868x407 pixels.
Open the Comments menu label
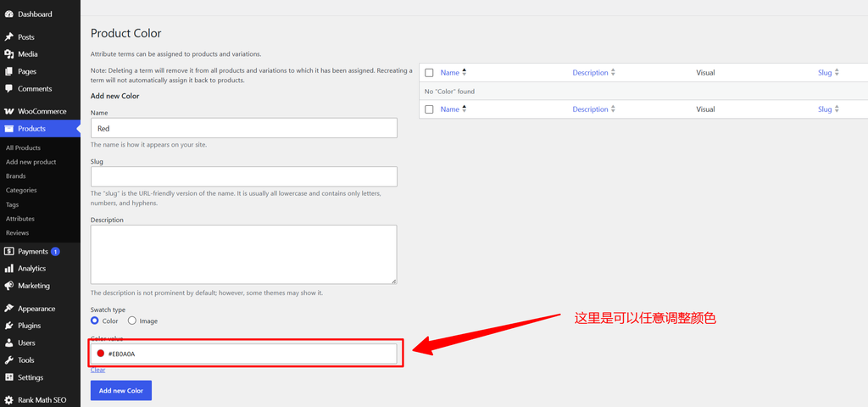click(x=35, y=88)
